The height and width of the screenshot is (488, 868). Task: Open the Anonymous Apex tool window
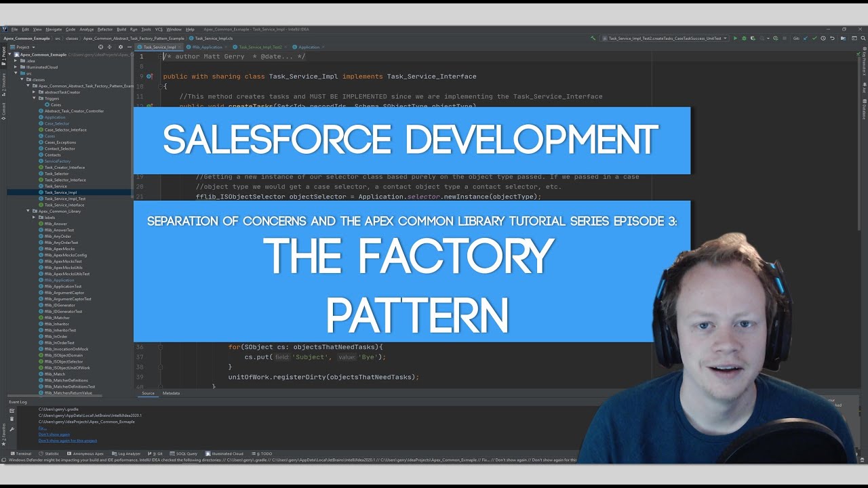tap(85, 453)
